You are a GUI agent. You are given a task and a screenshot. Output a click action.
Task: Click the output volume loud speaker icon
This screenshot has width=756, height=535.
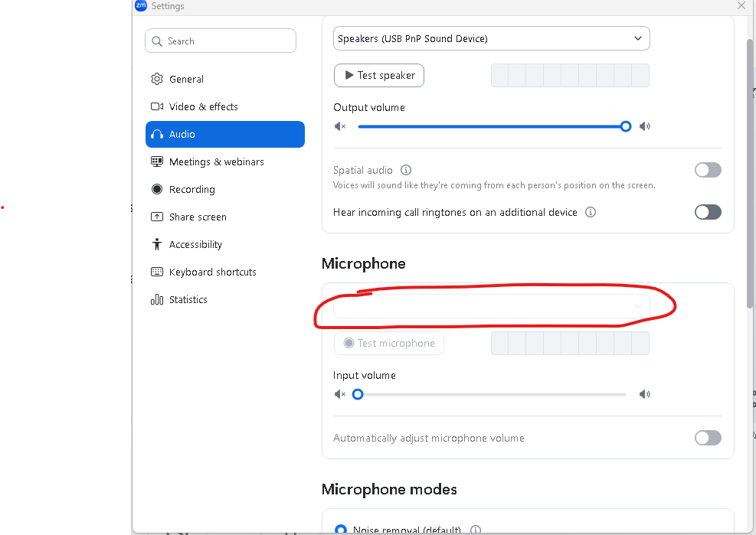[x=645, y=126]
